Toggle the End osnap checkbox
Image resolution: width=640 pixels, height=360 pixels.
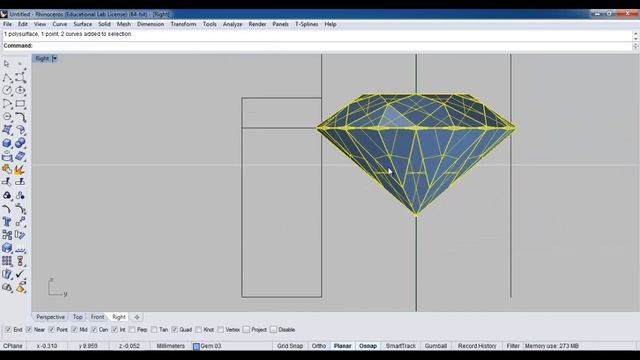point(8,329)
